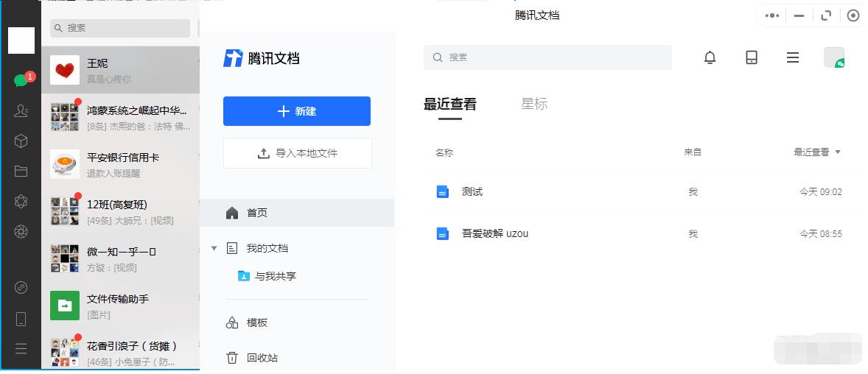Open WeChat phone icon in sidebar
Screen dimensions: 868x374
point(21,319)
